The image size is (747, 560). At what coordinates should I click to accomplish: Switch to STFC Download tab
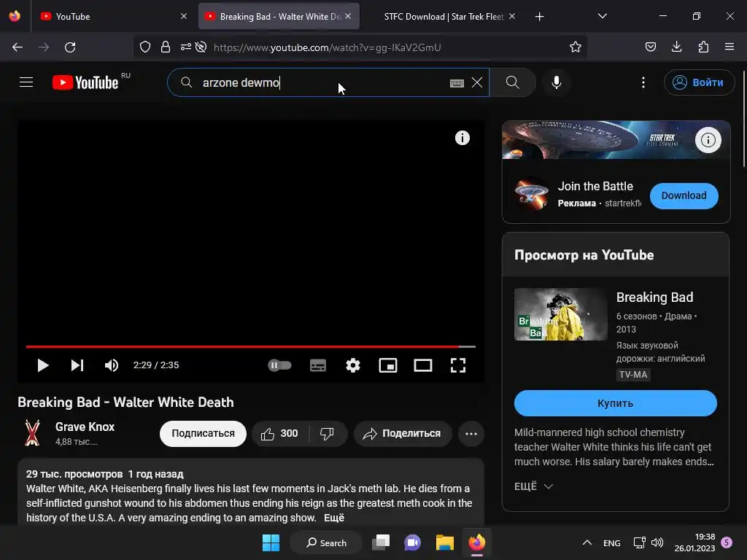pyautogui.click(x=444, y=16)
